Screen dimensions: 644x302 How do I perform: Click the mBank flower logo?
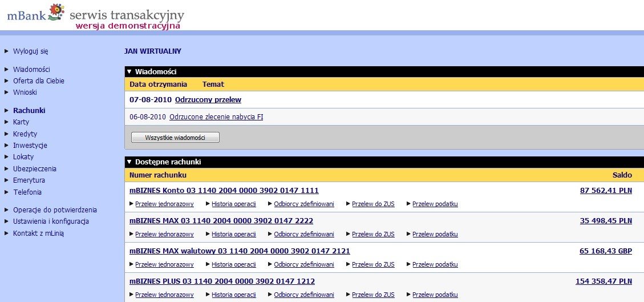pyautogui.click(x=56, y=12)
